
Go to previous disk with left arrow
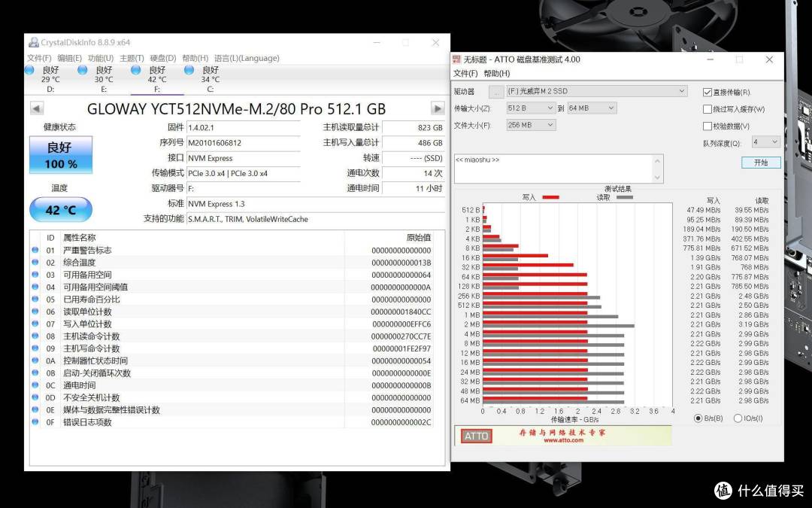click(37, 108)
